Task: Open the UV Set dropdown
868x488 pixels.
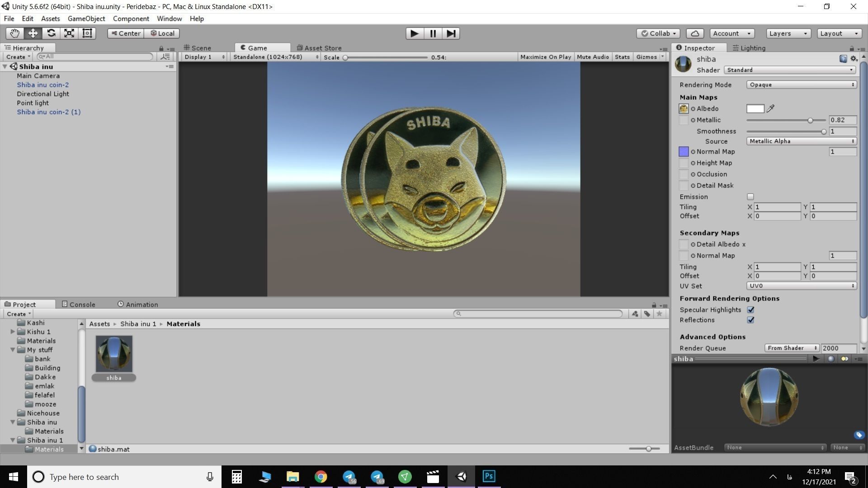Action: point(801,286)
